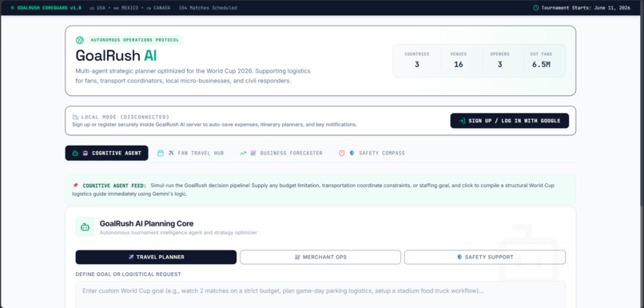Click the Autonomous tournament intelligence agent subtitle
Screen dimensions: 644x308
[x=178, y=233]
